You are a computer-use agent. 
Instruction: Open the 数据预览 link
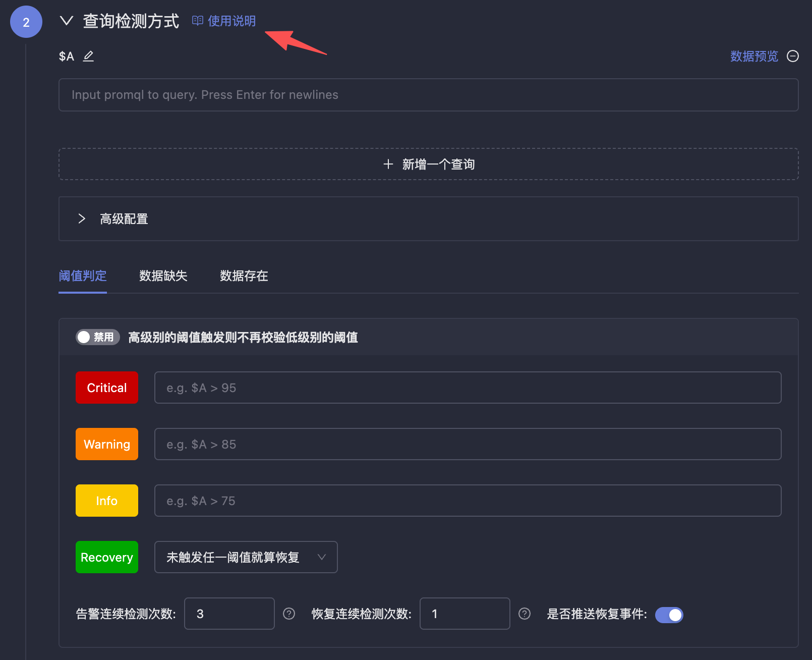click(754, 56)
